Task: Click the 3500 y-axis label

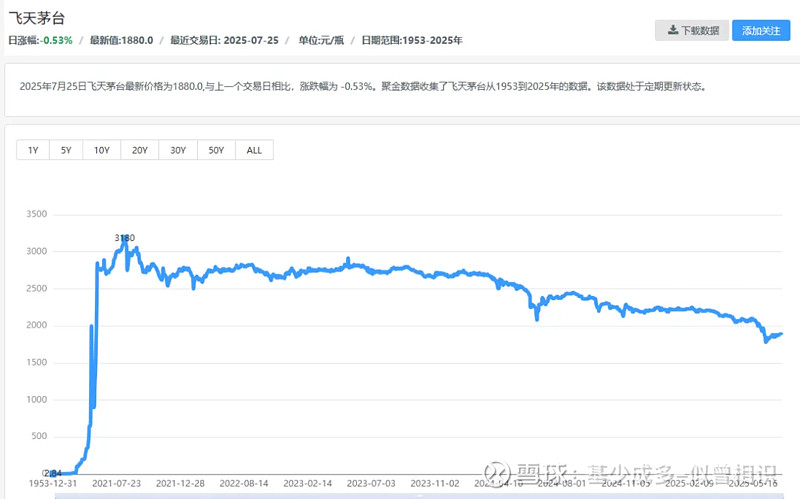Action: [37, 214]
